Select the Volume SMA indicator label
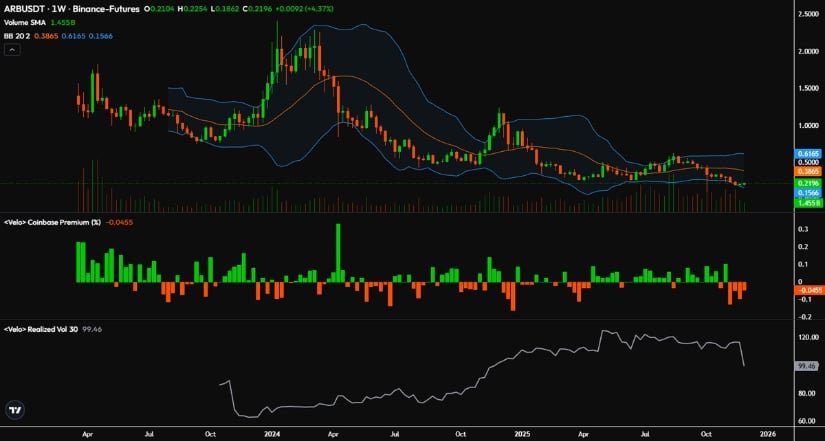 click(25, 21)
